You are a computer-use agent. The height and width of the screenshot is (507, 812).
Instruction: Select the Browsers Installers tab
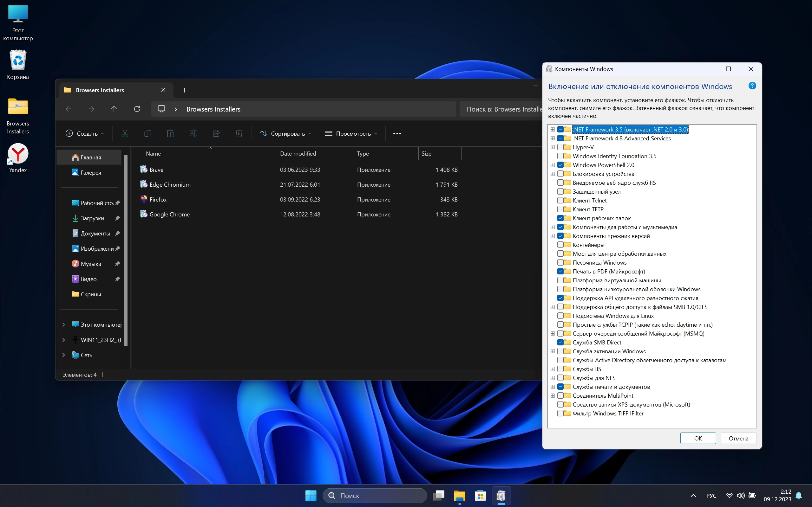(100, 90)
